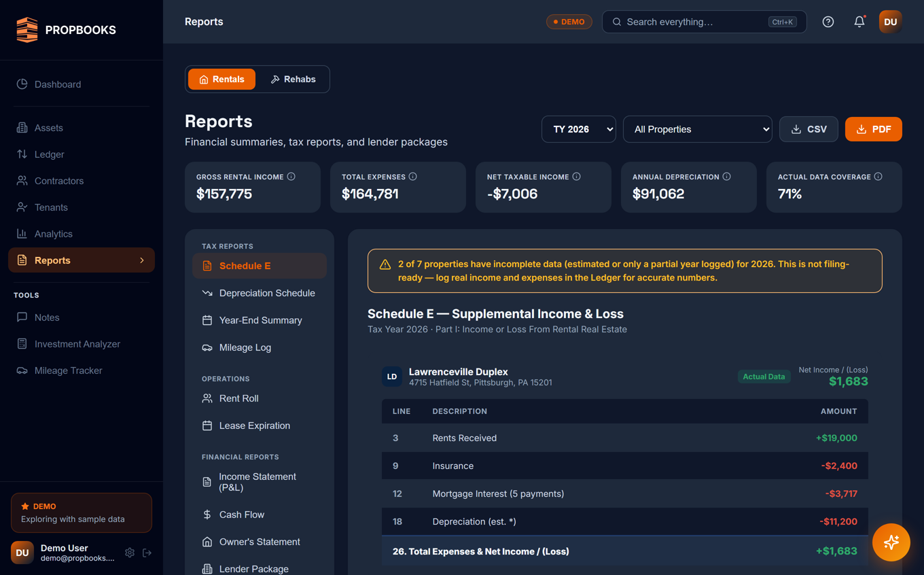
Task: Click the DU avatar in sidebar footer
Action: 22,553
